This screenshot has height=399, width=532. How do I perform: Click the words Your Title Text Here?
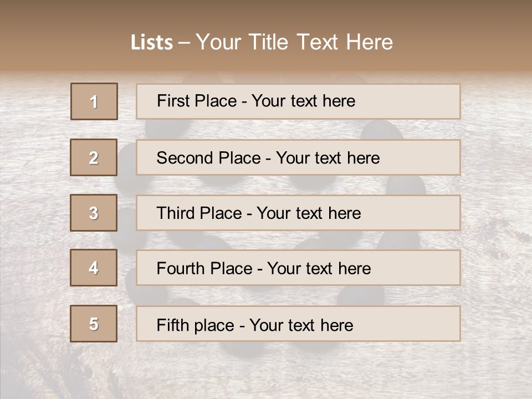point(294,42)
